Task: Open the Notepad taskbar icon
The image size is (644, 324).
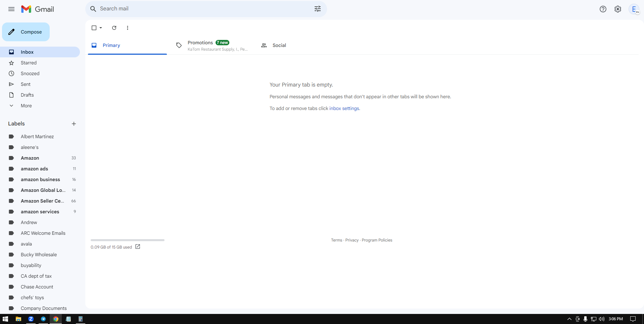Action: point(68,319)
